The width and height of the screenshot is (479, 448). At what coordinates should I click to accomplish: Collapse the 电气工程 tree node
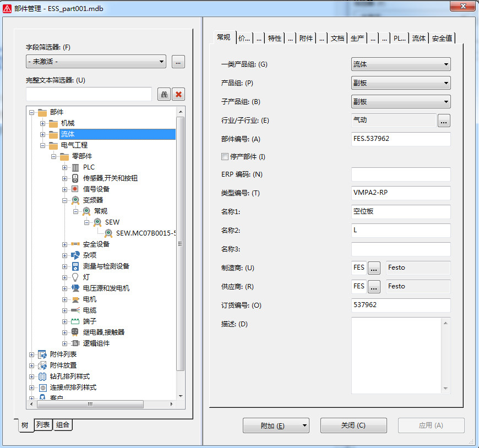42,145
